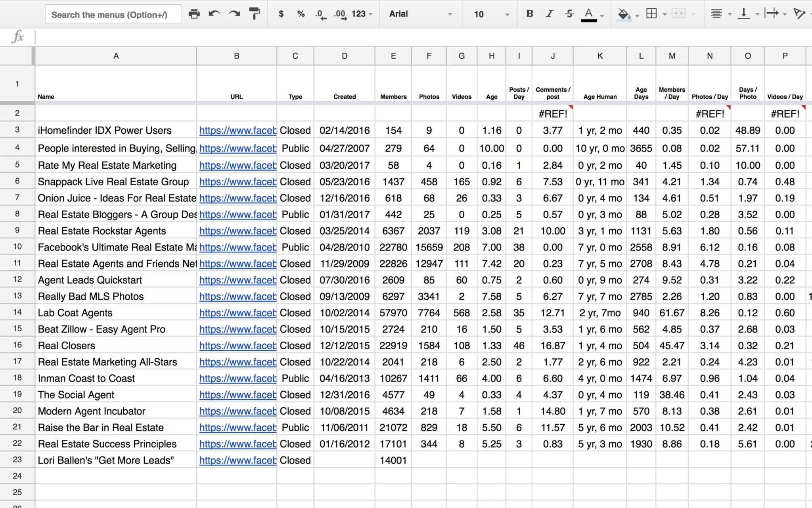
Task: Click the print icon
Action: pyautogui.click(x=194, y=14)
